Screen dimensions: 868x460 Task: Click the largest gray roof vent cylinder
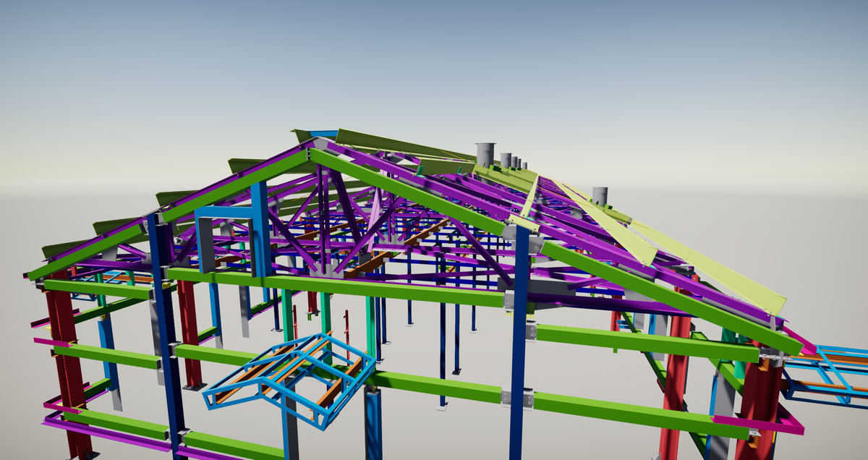click(485, 155)
